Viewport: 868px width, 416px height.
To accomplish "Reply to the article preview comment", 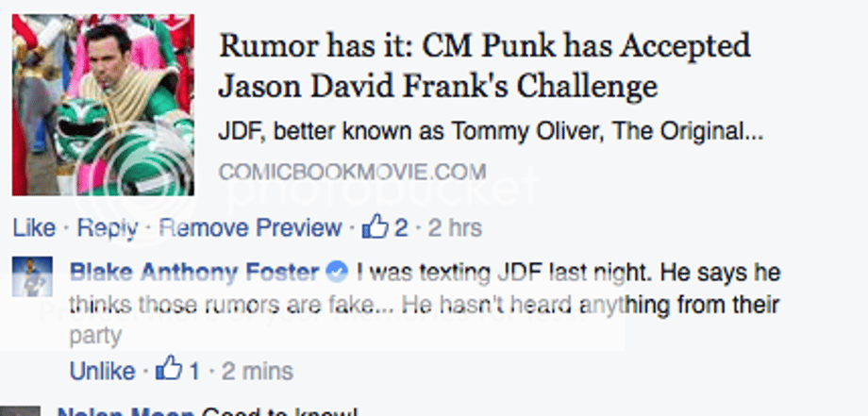I will click(107, 227).
